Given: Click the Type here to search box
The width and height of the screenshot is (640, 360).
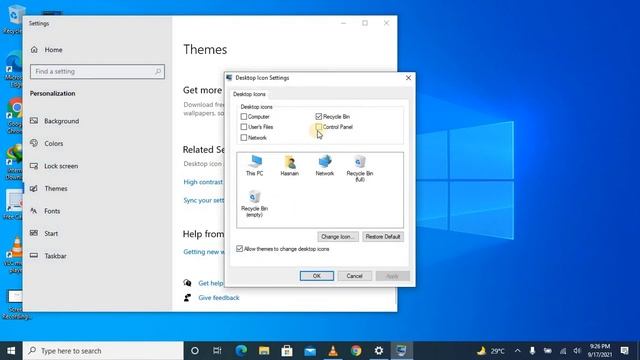Looking at the screenshot, I should [103, 351].
